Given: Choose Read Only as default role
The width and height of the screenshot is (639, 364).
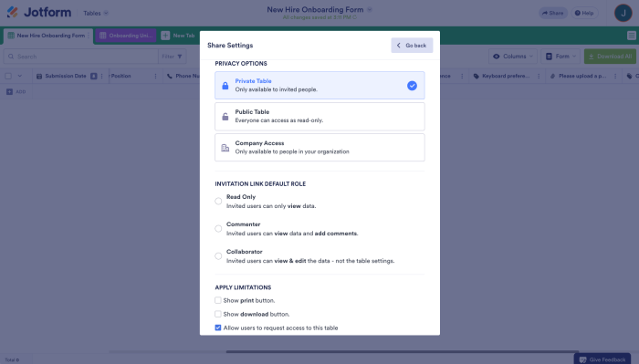Looking at the screenshot, I should (218, 201).
